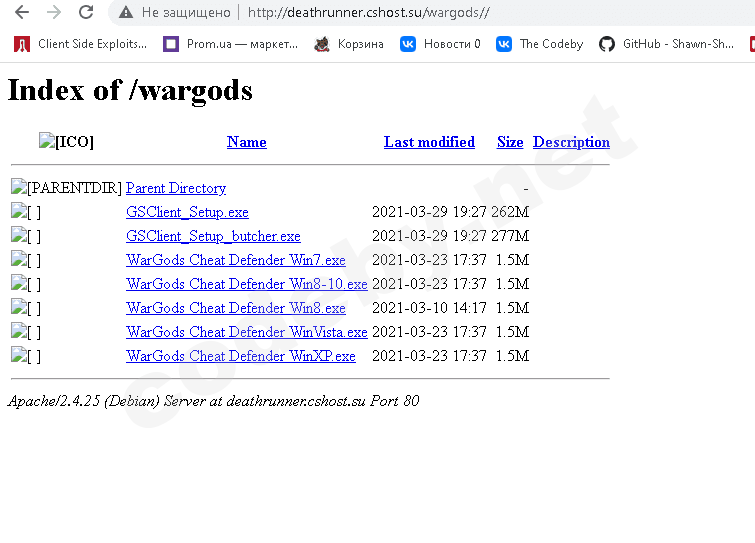This screenshot has width=755, height=543.
Task: Click file icon beside GSClient_Setup.exe
Action: click(x=26, y=211)
